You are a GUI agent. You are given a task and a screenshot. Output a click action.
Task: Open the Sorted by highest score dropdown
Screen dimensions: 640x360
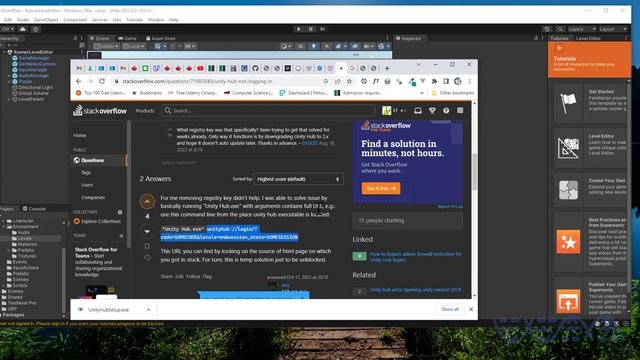pos(298,179)
